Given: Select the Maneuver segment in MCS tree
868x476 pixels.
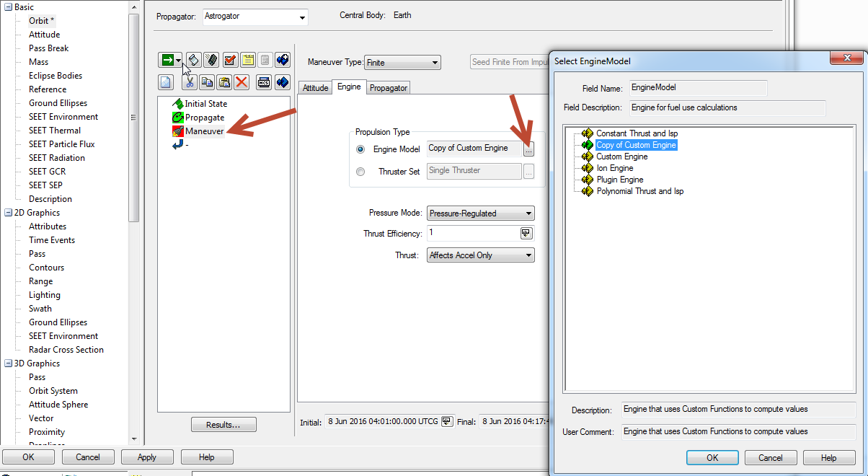Looking at the screenshot, I should 198,131.
